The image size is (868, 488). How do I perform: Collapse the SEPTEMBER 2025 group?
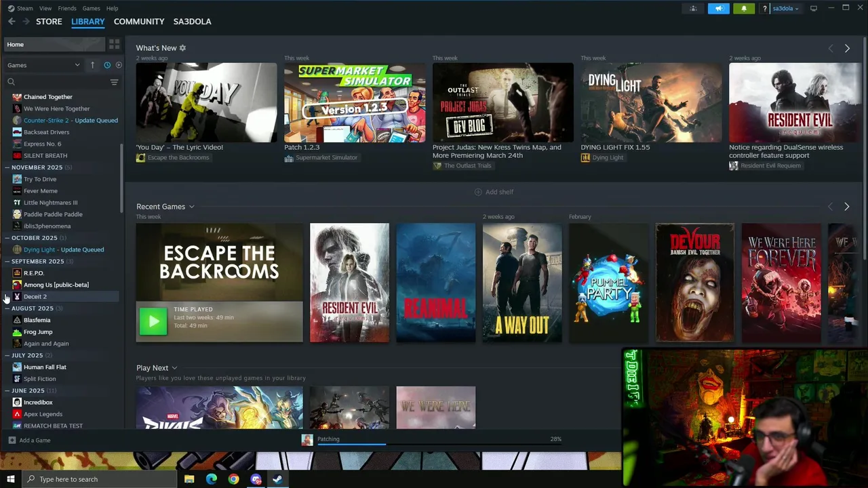coord(7,262)
